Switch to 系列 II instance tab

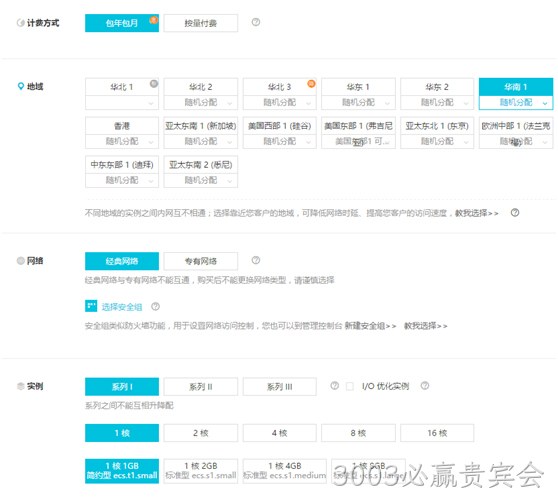[x=201, y=387]
